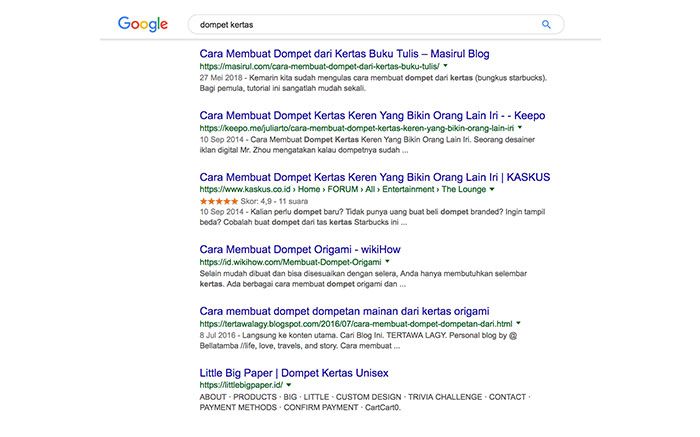Click the tertawalagy.blogspot.com URL
This screenshot has height=437, width=700.
pyautogui.click(x=356, y=324)
